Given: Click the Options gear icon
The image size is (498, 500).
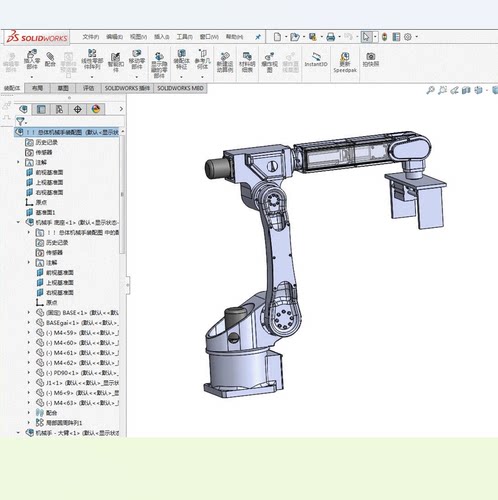Looking at the screenshot, I should point(408,37).
